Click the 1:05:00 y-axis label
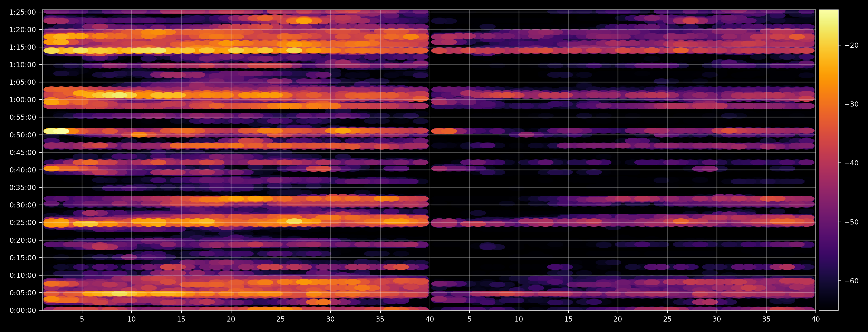 coord(23,83)
